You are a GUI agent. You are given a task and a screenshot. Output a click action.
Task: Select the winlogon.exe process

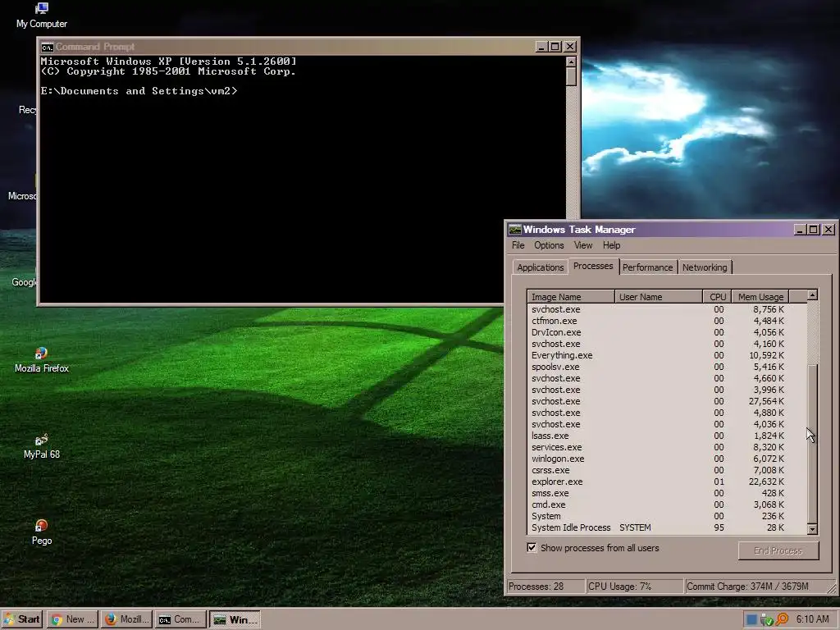click(x=666, y=459)
